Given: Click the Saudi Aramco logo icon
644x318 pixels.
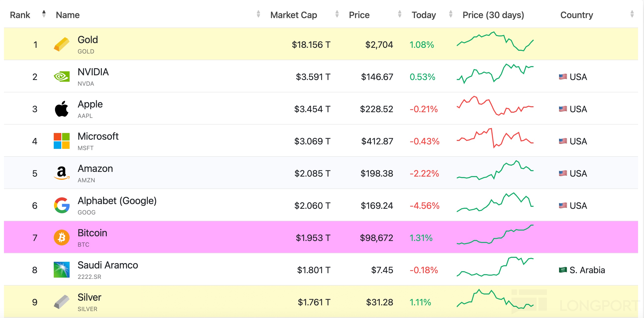Looking at the screenshot, I should click(x=61, y=269).
